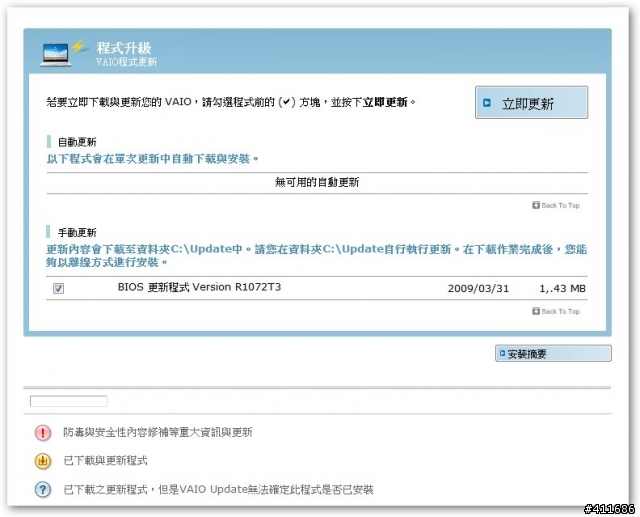Click the 立即更新 button
640x517 pixels.
[531, 102]
